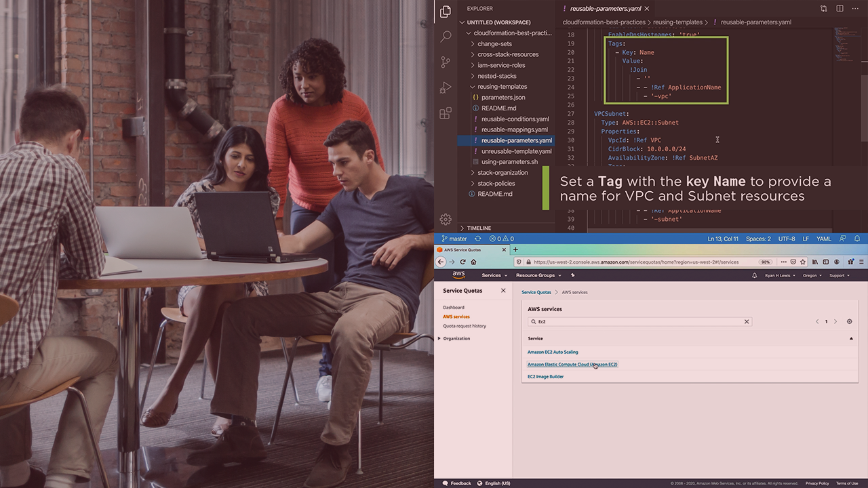Toggle Service column sort arrow
The image size is (868, 488).
tap(851, 338)
